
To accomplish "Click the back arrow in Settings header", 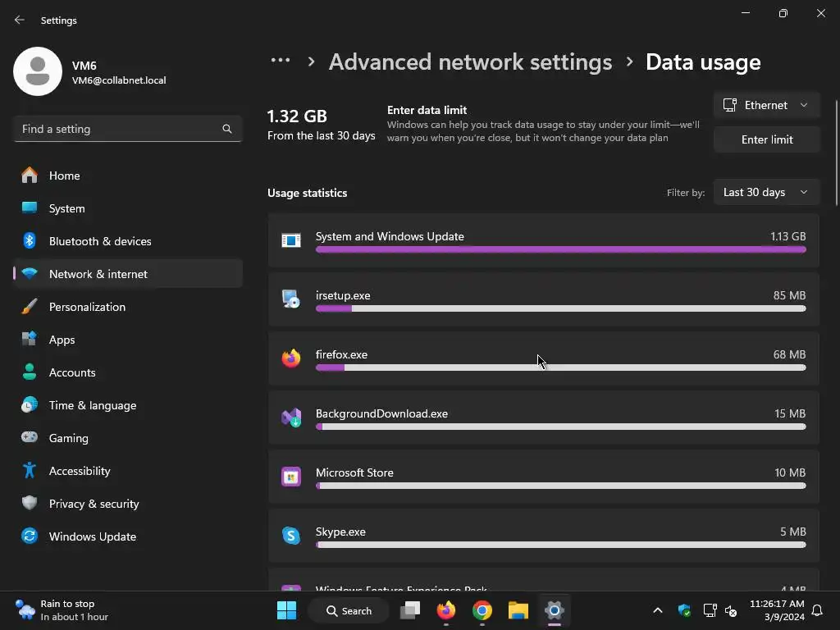I will click(20, 20).
